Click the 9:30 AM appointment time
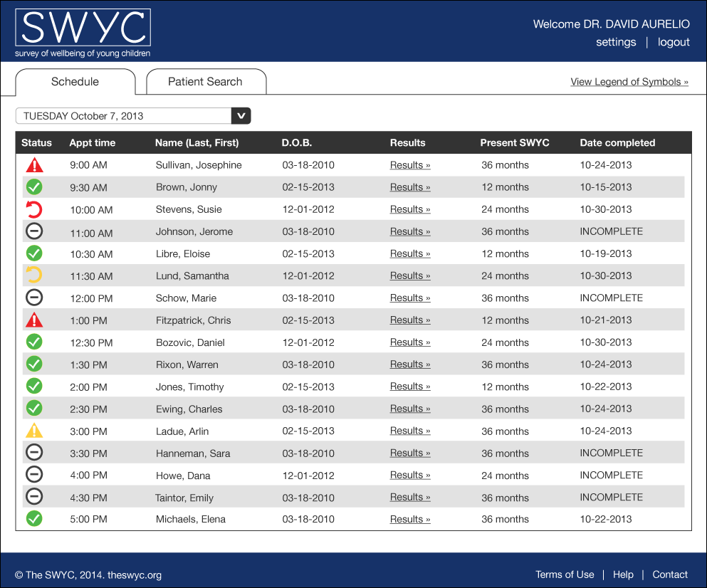 coord(88,188)
